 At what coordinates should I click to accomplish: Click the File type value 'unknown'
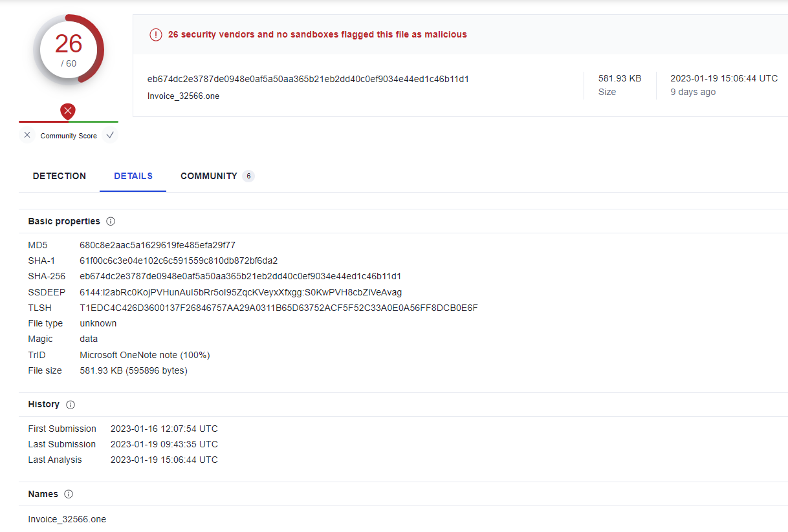coord(98,323)
